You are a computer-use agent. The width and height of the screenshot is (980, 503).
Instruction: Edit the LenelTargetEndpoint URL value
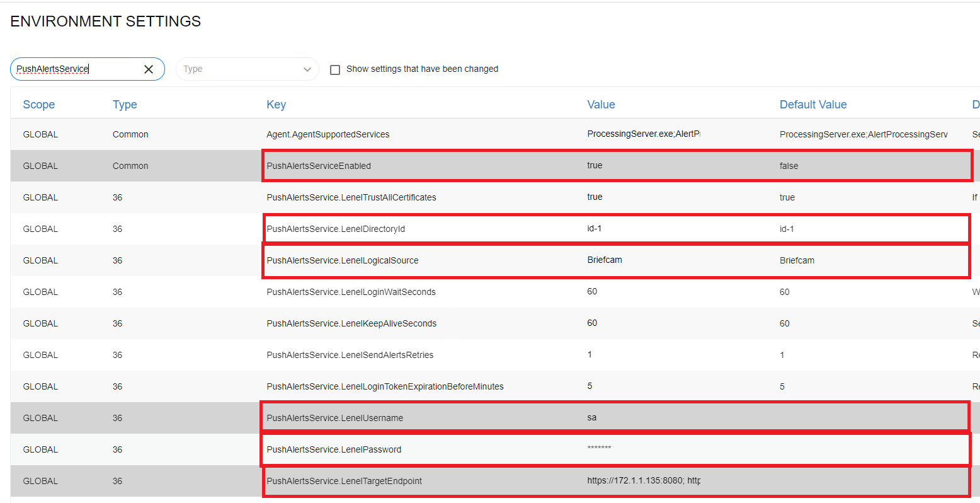point(644,480)
